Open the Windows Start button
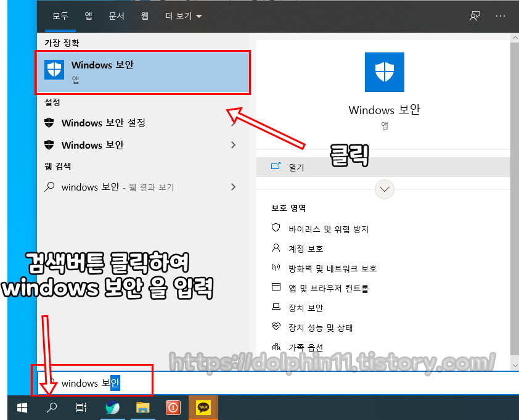 point(22,408)
